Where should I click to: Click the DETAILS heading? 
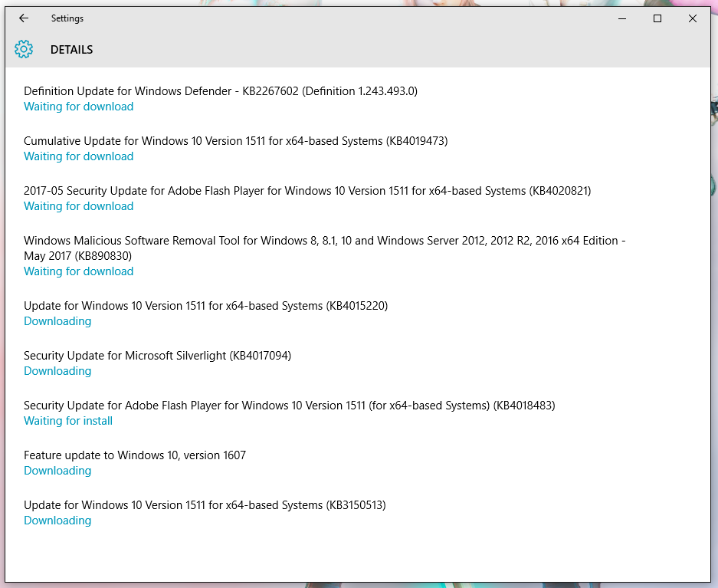tap(71, 50)
